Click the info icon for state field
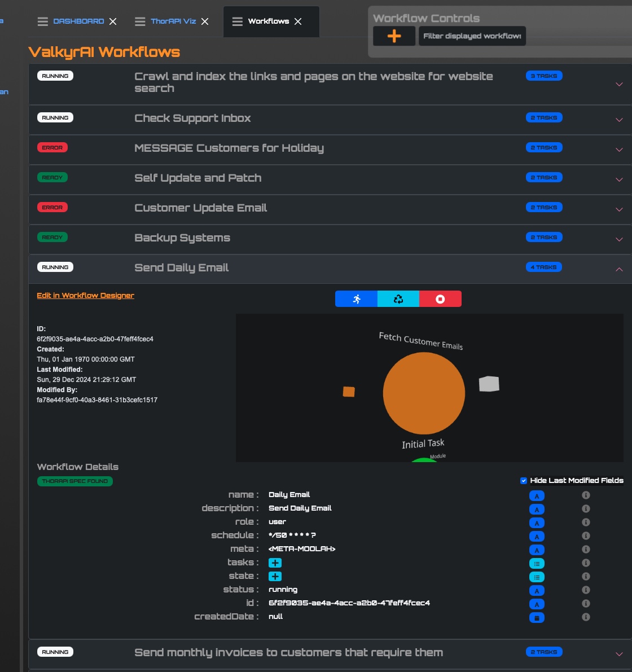The width and height of the screenshot is (632, 672). [x=586, y=577]
